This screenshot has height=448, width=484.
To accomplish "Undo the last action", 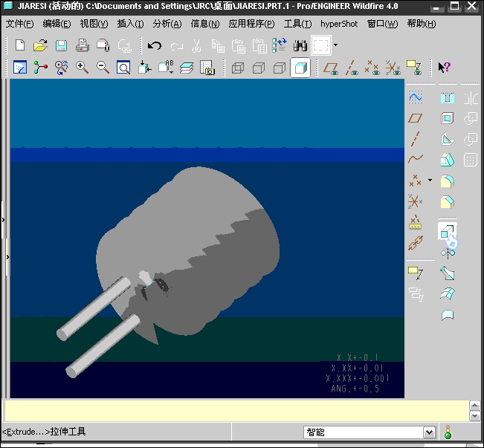I will coord(155,45).
